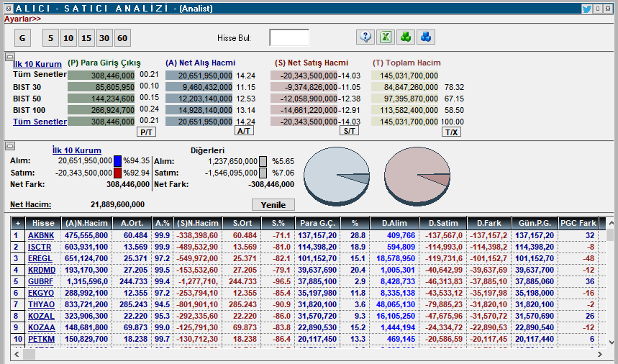Export data with the Excel icon
Image resolution: width=618 pixels, height=364 pixels.
386,37
